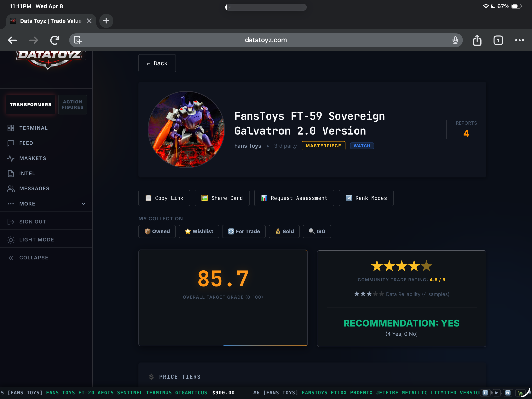
Task: Fast-forward the ticker
Action: click(508, 393)
